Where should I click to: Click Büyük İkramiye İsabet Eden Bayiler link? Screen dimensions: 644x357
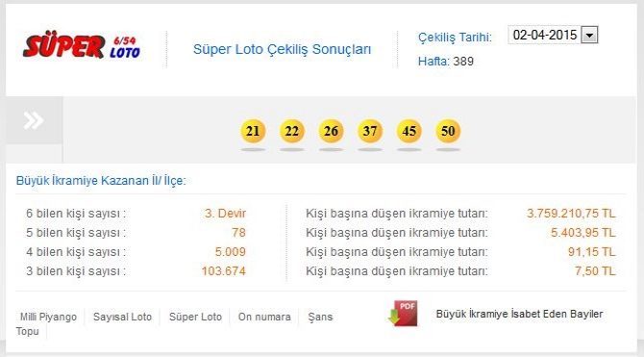(x=520, y=314)
